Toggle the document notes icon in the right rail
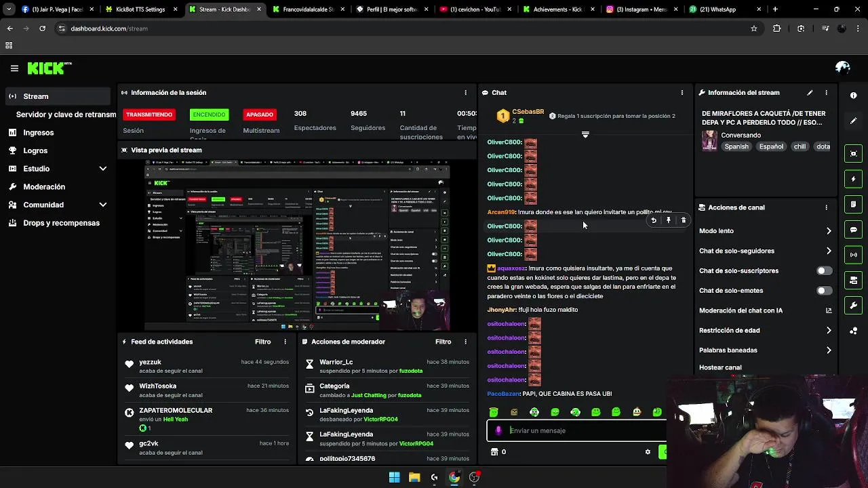 (x=854, y=204)
